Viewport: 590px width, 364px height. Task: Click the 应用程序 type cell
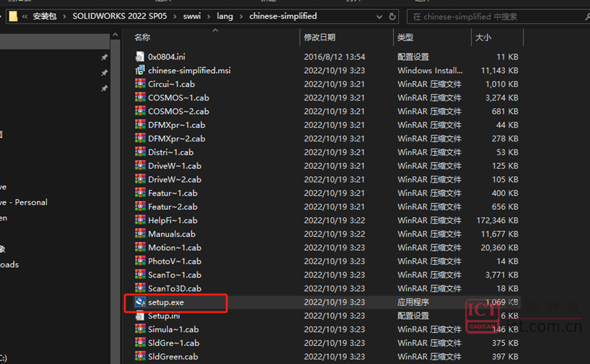coord(413,302)
